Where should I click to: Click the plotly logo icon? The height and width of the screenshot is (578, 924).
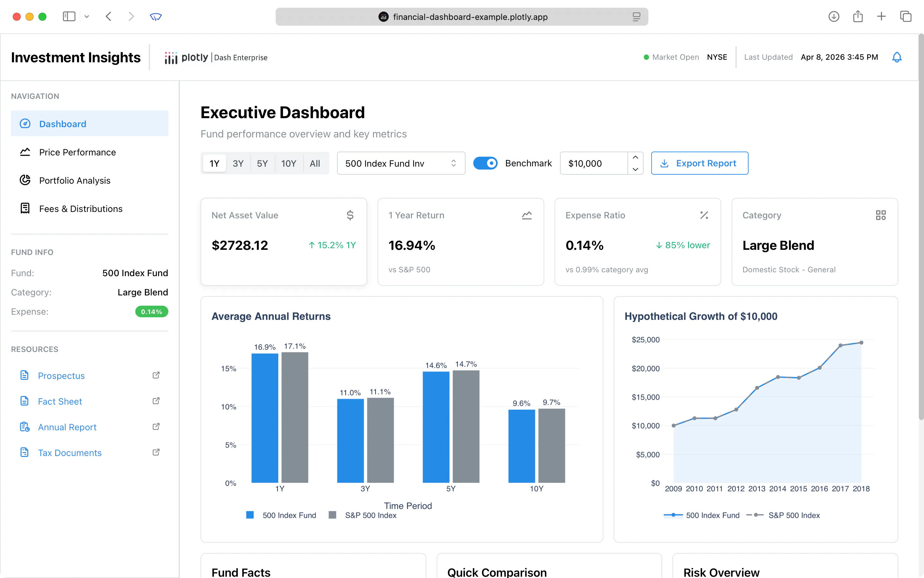pos(171,58)
